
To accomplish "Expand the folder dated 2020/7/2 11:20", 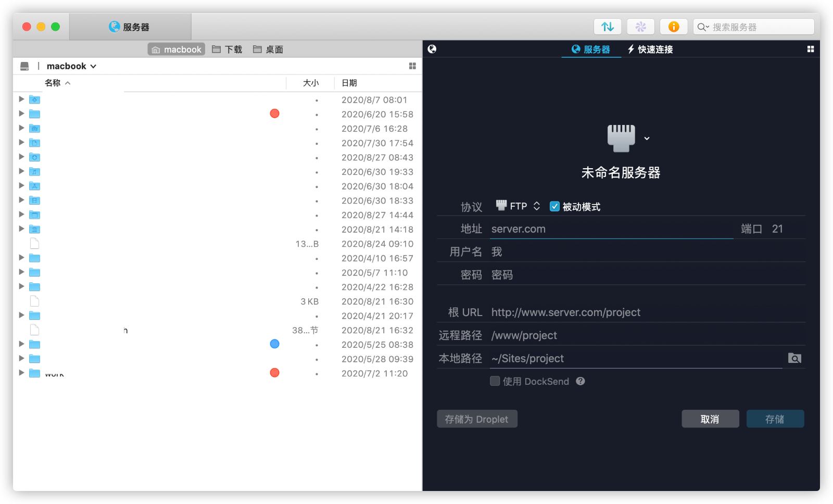I will [21, 373].
